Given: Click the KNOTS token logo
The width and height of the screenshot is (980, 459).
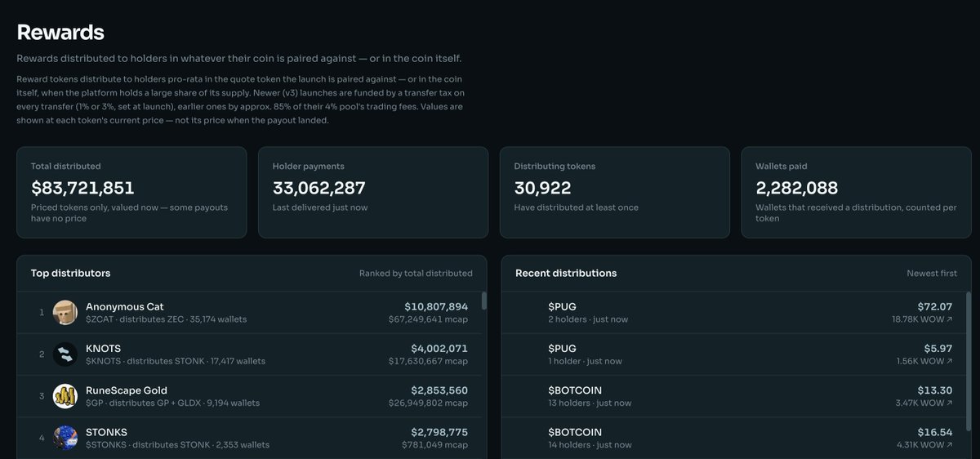Looking at the screenshot, I should (65, 354).
